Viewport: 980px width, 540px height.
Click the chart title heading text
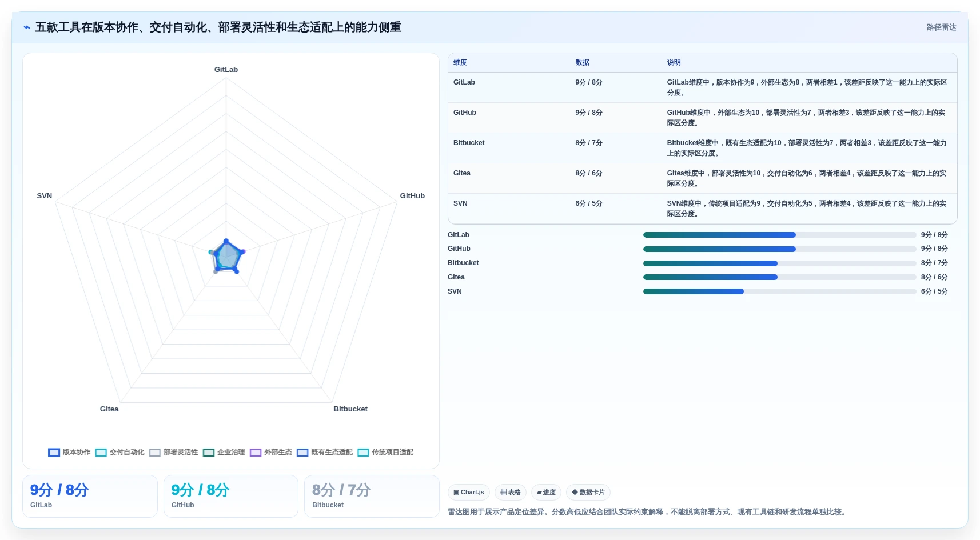(x=218, y=27)
